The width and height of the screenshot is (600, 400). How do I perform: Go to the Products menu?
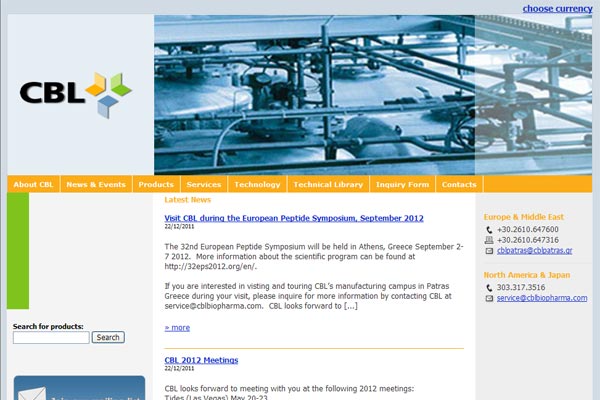tap(156, 184)
